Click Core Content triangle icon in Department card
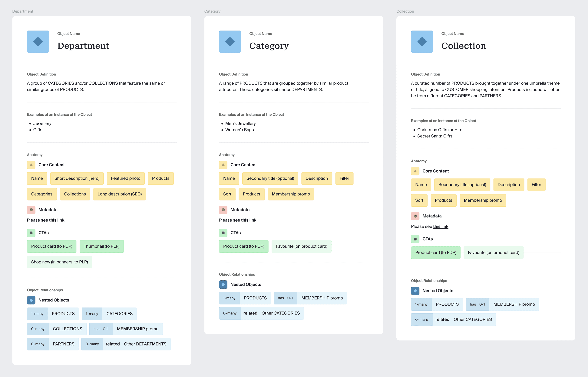The image size is (588, 377). pos(31,165)
